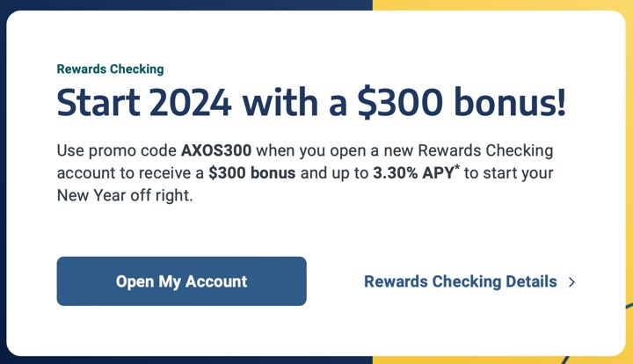Select the green Rewards Checking label above headline
This screenshot has width=633, height=364.
(x=110, y=69)
